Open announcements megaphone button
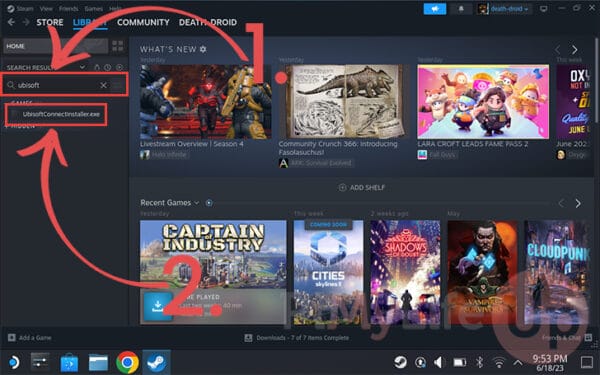 [x=435, y=8]
